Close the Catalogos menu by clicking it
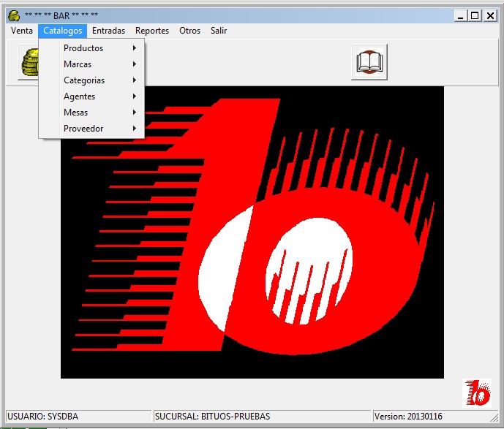The width and height of the screenshot is (504, 429). pos(63,31)
